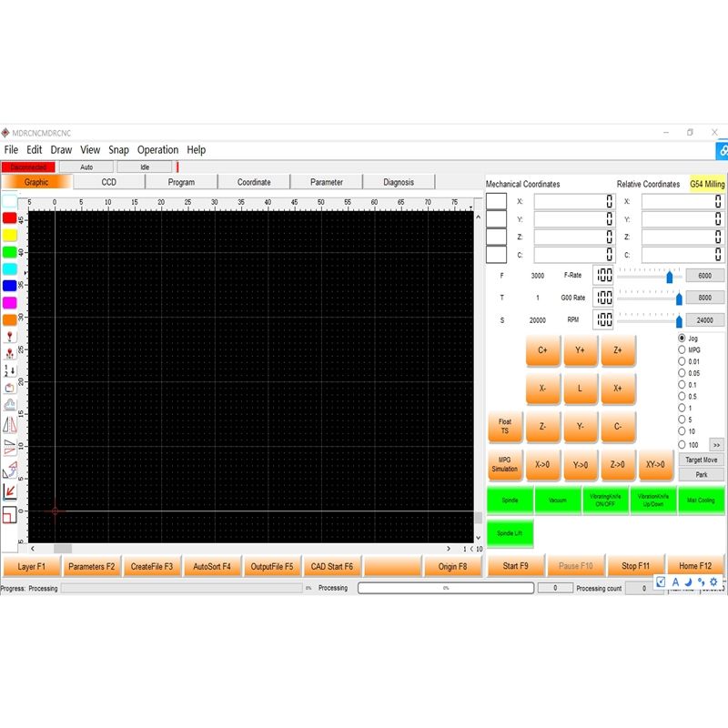
Task: Open the Operation menu
Action: tap(157, 150)
